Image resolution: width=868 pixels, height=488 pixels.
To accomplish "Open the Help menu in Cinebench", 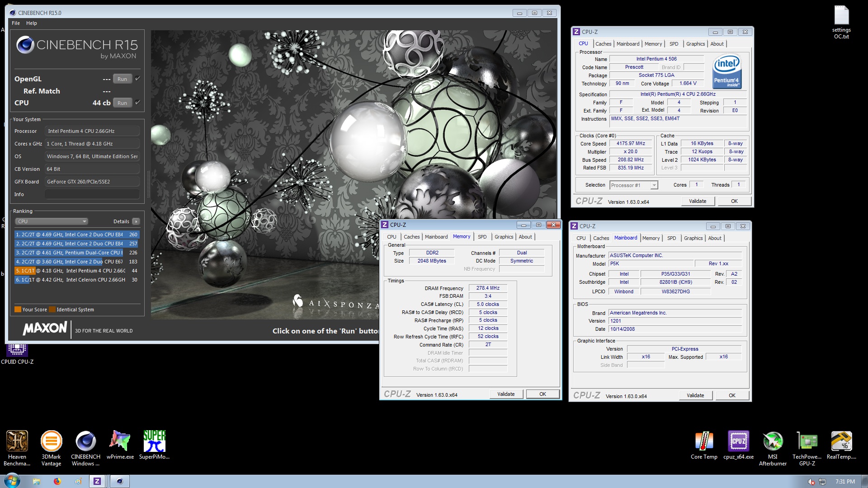I will [31, 23].
